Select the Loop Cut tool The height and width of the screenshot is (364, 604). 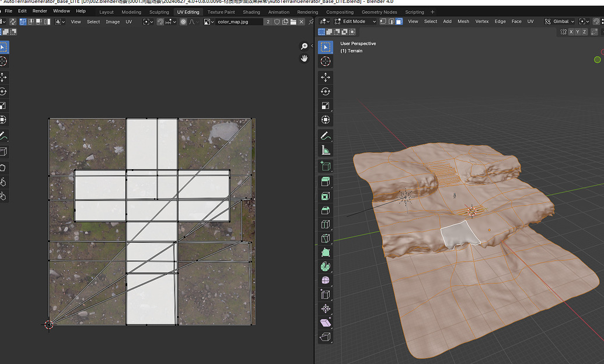326,224
